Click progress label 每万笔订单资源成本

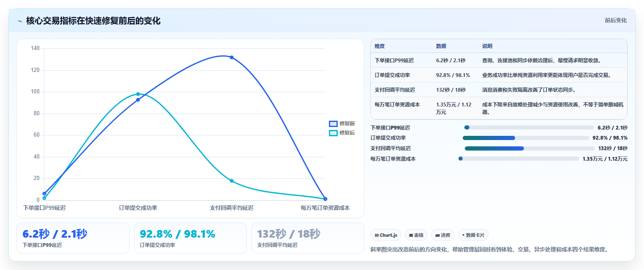pos(393,159)
